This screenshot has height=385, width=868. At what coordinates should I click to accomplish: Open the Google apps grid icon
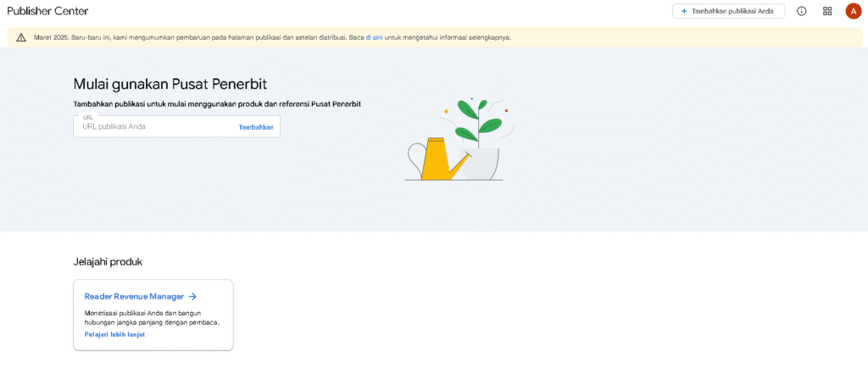827,11
